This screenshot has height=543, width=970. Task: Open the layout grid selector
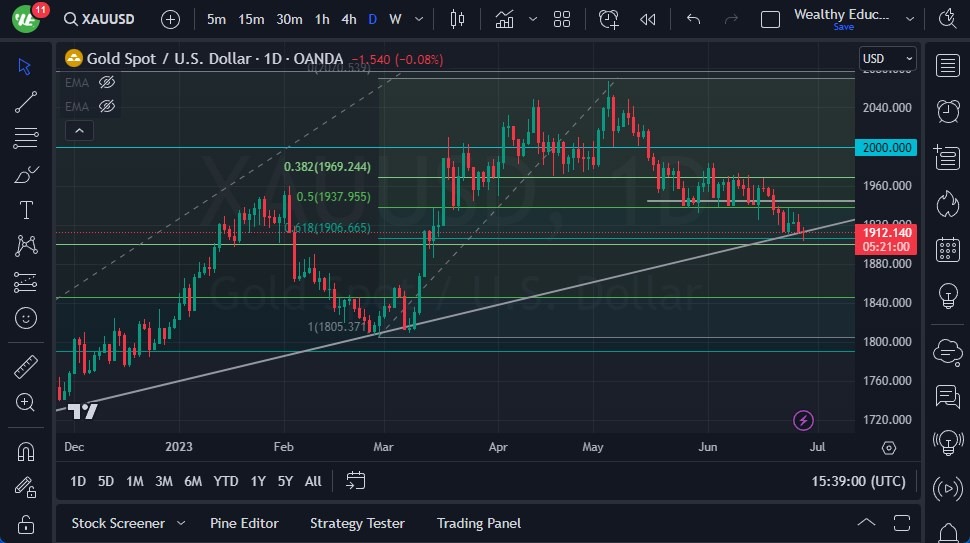point(562,19)
